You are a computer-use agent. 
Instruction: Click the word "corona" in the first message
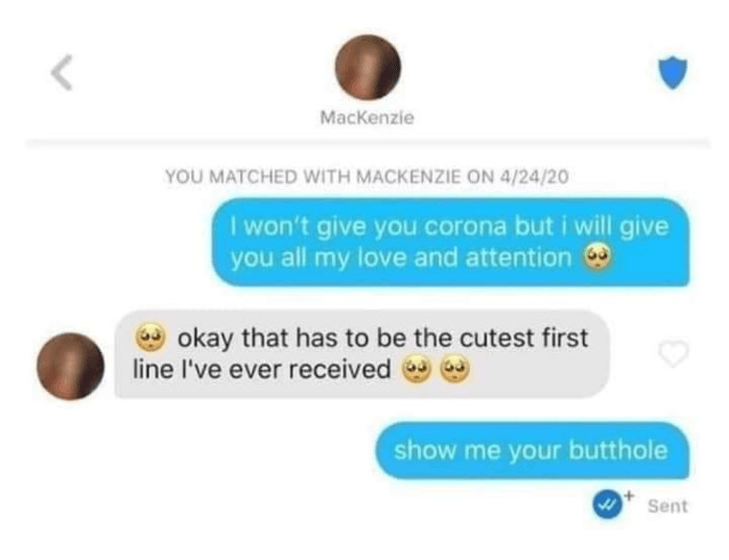[x=466, y=226]
